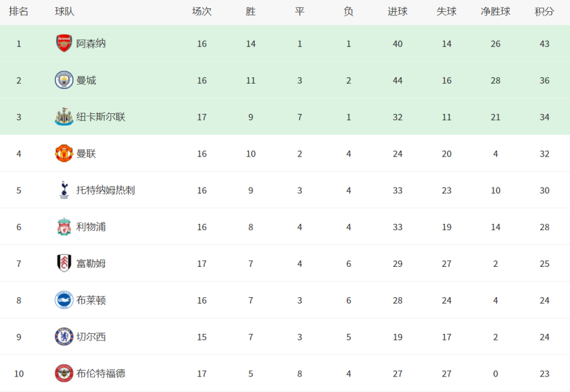Viewport: 570px width, 392px height.
Task: Click the Fulham club crest icon
Action: click(64, 263)
